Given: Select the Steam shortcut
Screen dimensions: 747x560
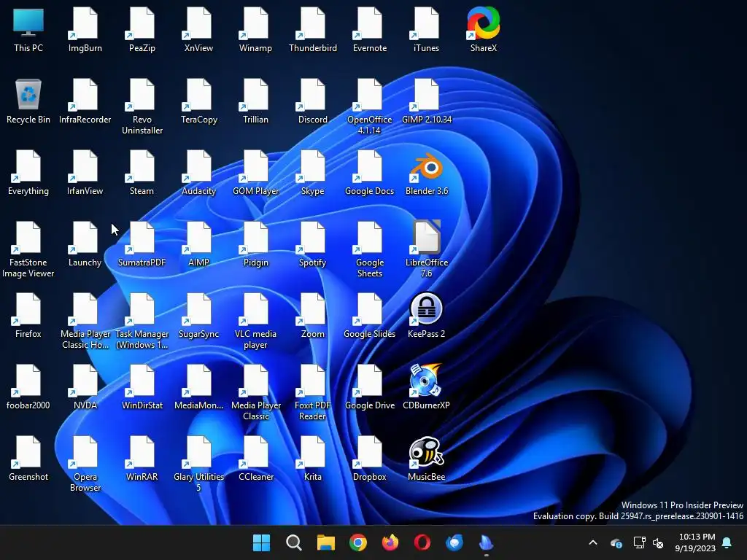Looking at the screenshot, I should click(x=142, y=172).
